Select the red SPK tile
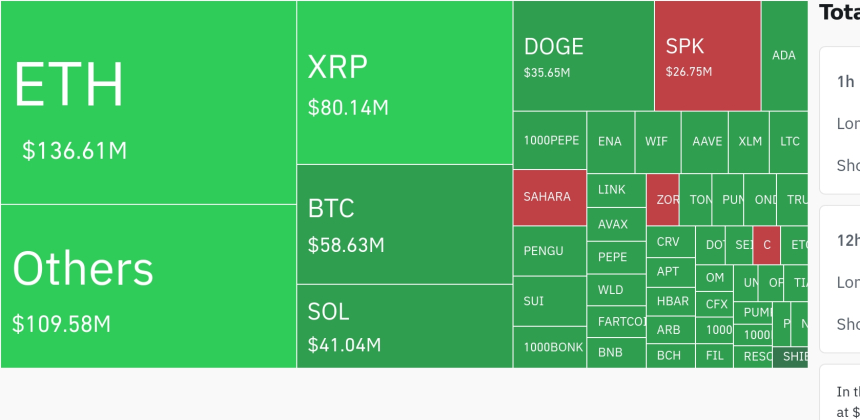 pyautogui.click(x=707, y=56)
